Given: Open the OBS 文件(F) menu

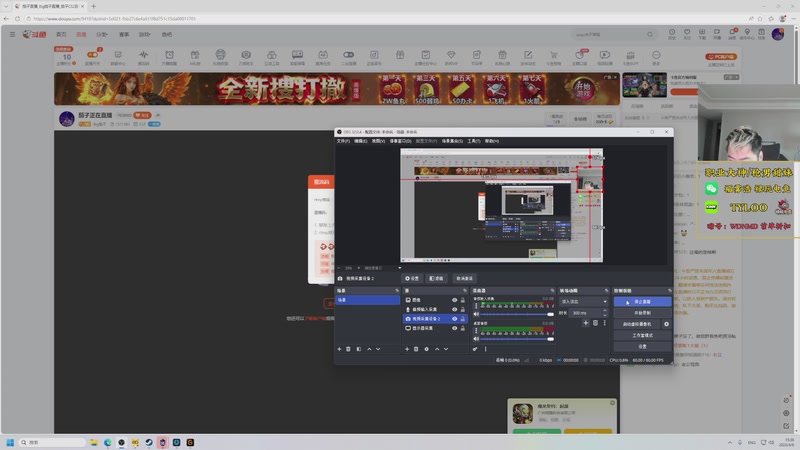Looking at the screenshot, I should click(x=343, y=141).
